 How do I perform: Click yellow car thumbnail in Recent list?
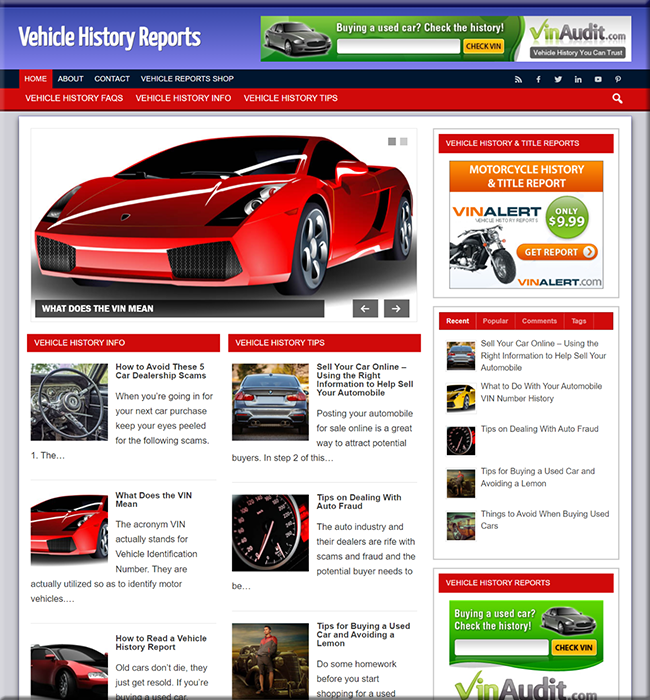click(461, 398)
